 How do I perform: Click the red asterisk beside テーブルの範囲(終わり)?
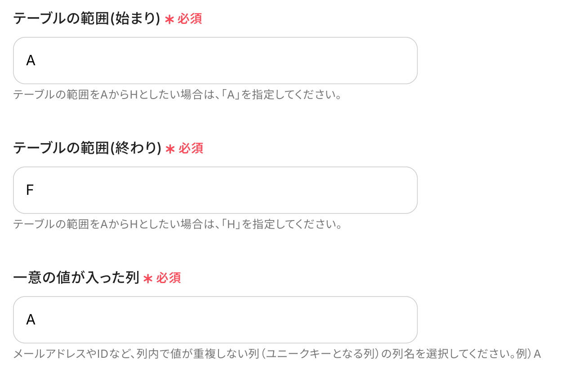[170, 149]
